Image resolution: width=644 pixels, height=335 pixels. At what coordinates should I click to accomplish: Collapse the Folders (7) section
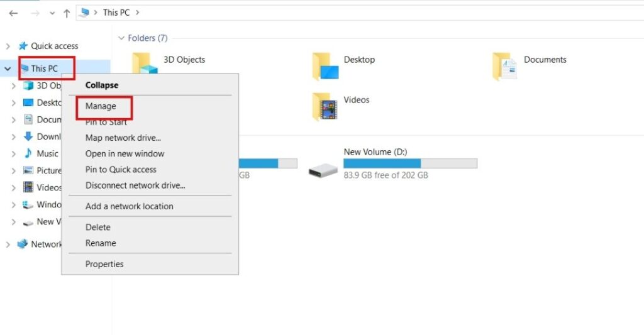pos(121,38)
